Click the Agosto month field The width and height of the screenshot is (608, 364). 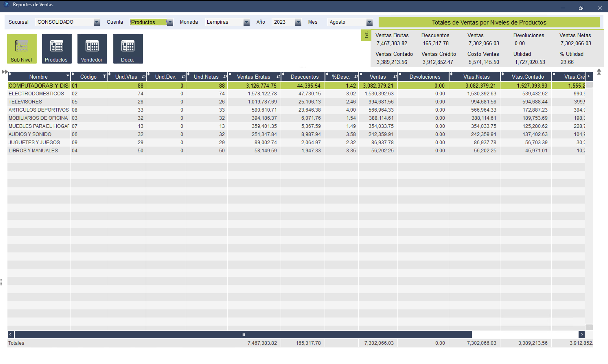click(347, 22)
